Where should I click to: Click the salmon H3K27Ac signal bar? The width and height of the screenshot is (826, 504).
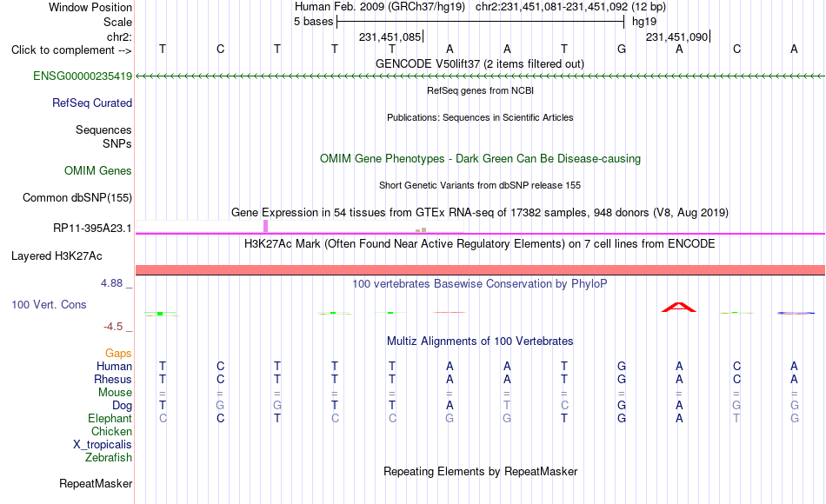pos(480,269)
